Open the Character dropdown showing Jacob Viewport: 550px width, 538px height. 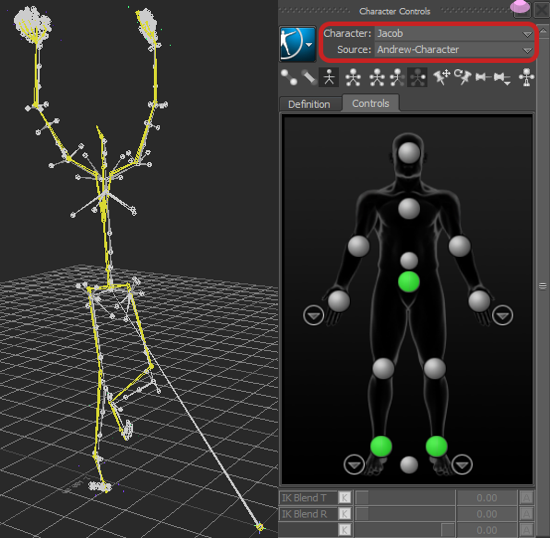454,34
